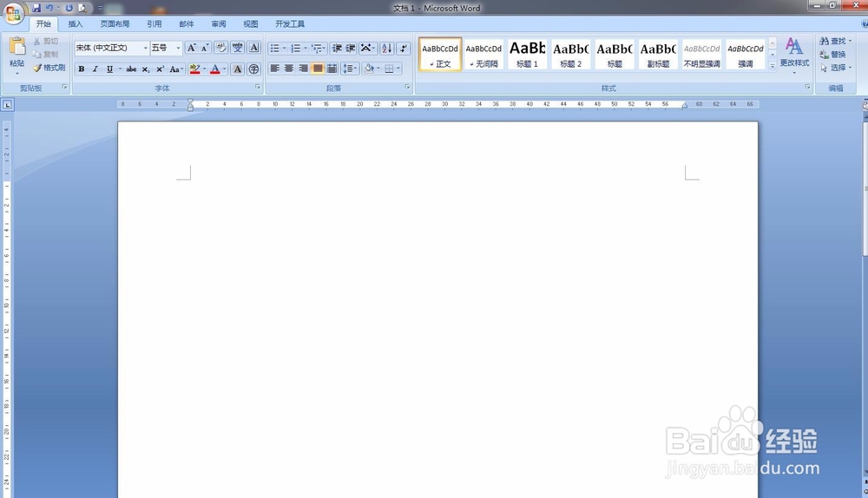Viewport: 868px width, 498px height.
Task: Insert an enclosed character
Action: (254, 69)
